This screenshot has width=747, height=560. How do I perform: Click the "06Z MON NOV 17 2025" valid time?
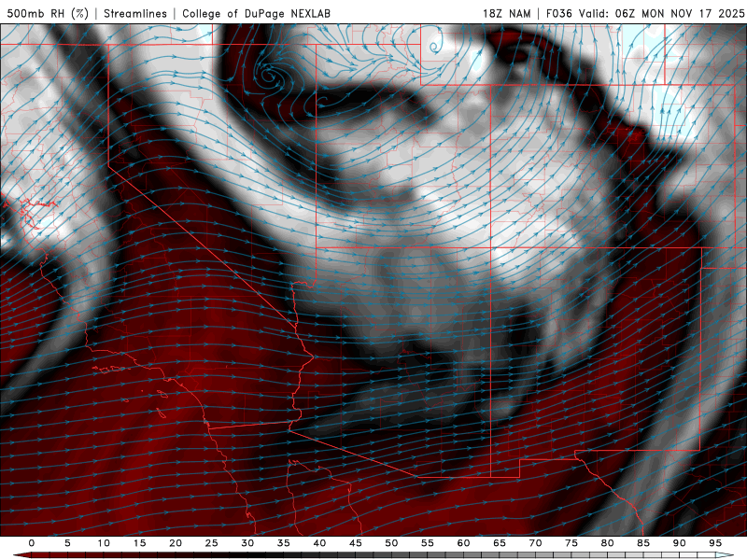(680, 13)
